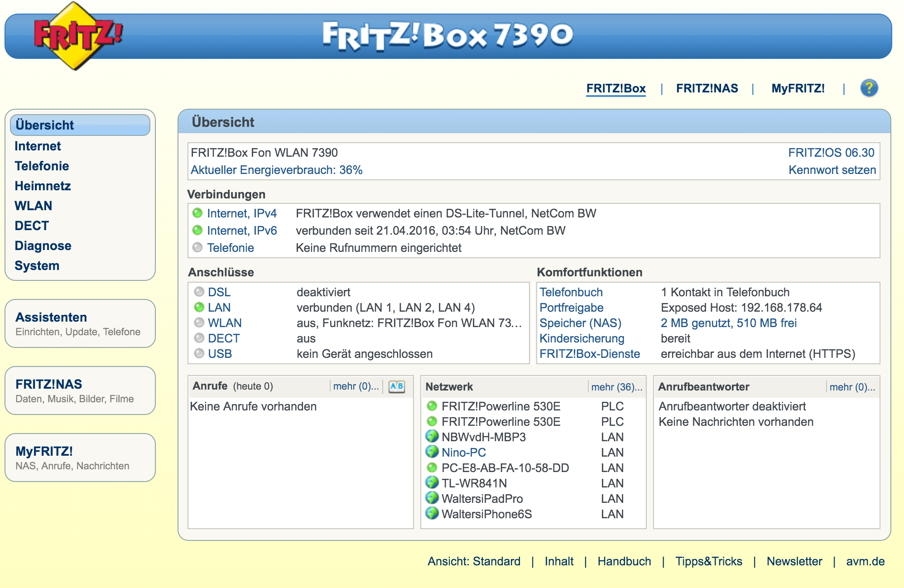Open the Telefonie menu in the sidebar
The height and width of the screenshot is (588, 904).
pyautogui.click(x=42, y=166)
